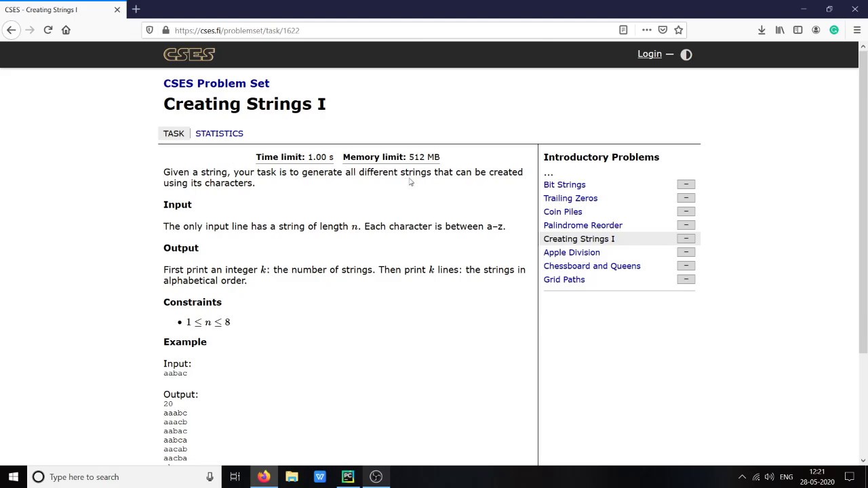
Task: Open the Apple Division problem
Action: (572, 252)
